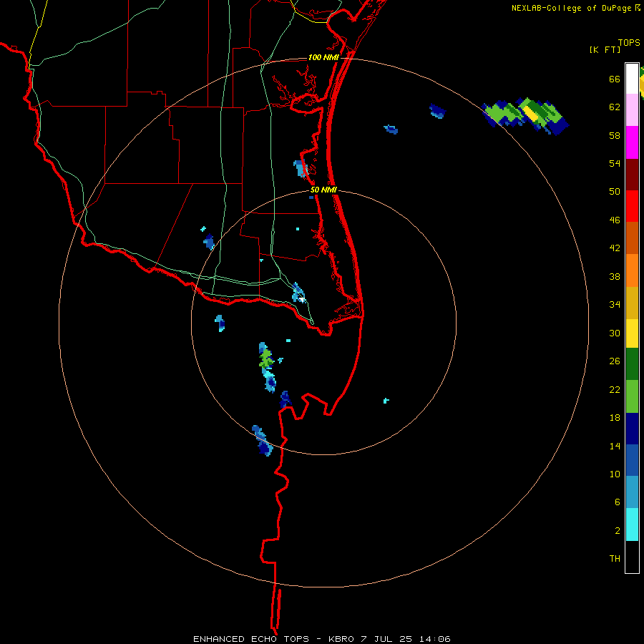Click the white pixel echo near radar center
Image resolution: width=644 pixels, height=644 pixels.
pyautogui.click(x=301, y=299)
